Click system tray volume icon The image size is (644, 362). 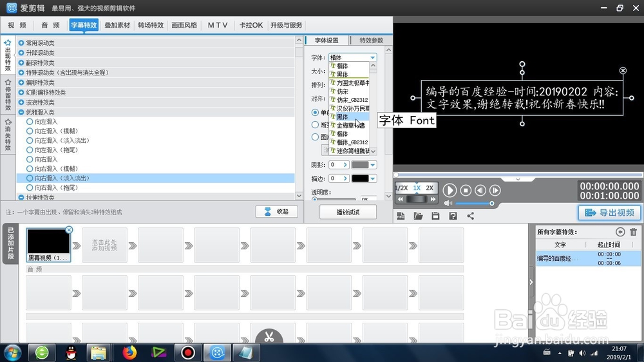582,353
